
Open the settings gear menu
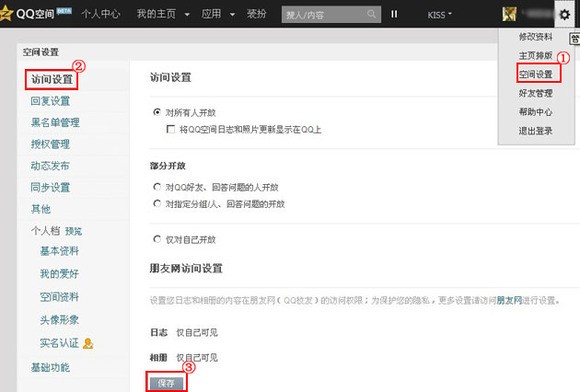(564, 15)
